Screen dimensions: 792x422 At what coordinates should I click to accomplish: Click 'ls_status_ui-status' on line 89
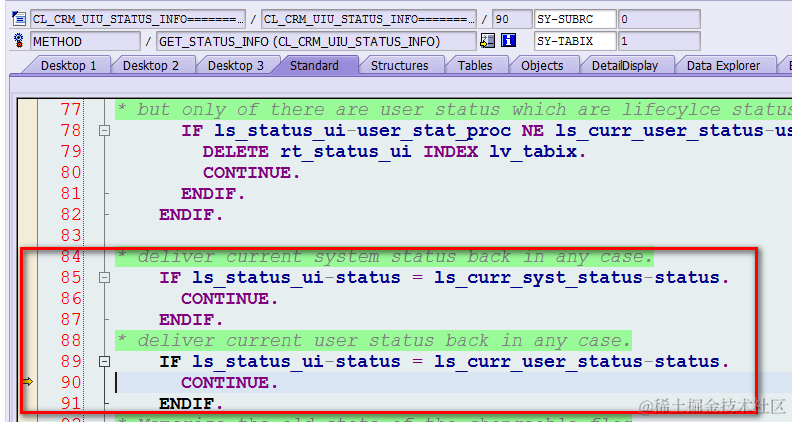point(296,361)
